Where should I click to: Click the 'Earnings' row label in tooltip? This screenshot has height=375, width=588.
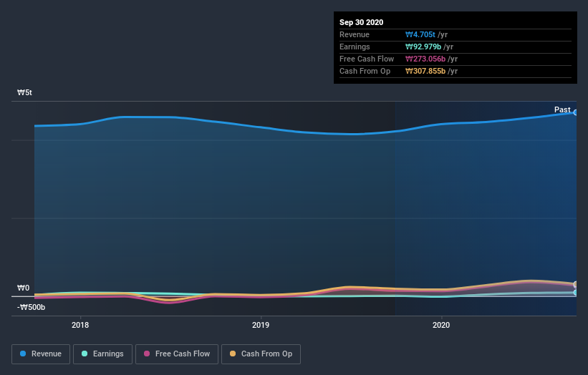(355, 47)
